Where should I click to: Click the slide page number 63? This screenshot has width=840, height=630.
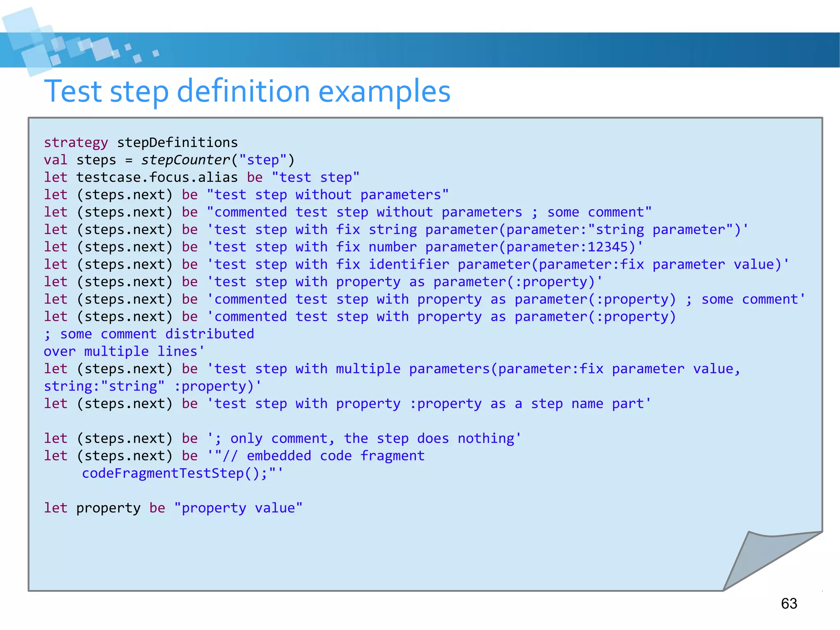click(789, 604)
